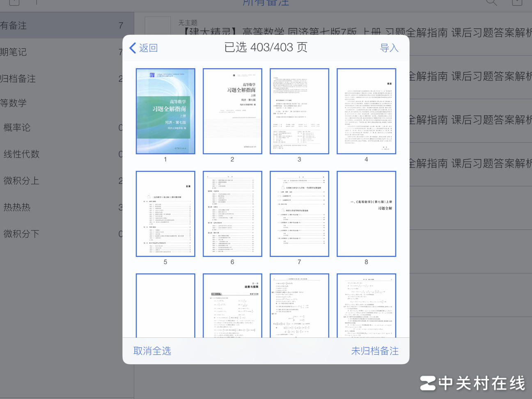This screenshot has height=399, width=532.
Task: Tap the 导入 import button
Action: click(x=389, y=48)
